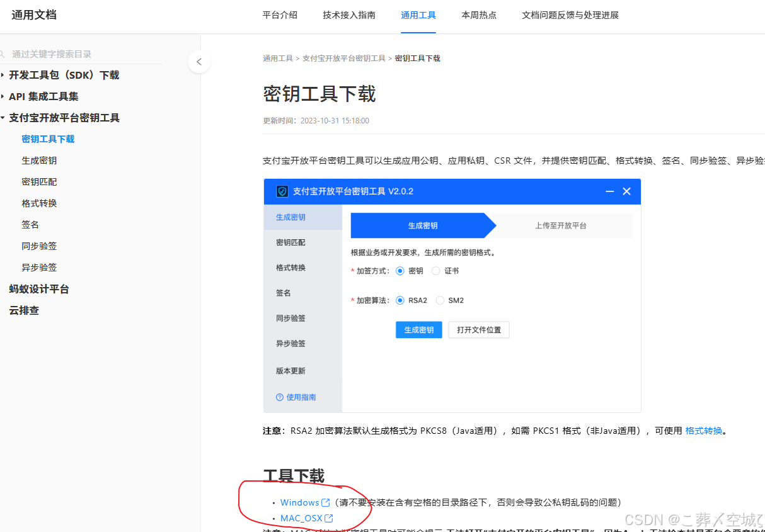Viewport: 765px width, 532px height.
Task: Select 同步验签 in the sidebar tree
Action: click(39, 246)
